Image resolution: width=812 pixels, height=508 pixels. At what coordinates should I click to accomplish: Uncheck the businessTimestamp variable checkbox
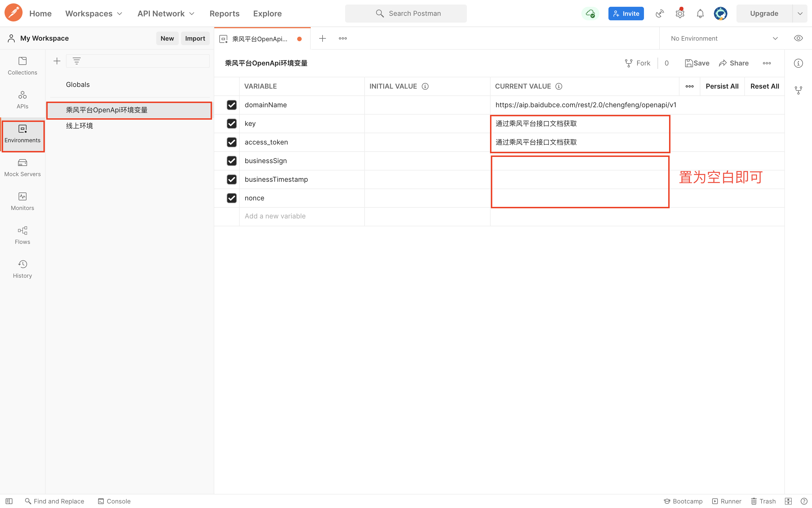tap(231, 179)
